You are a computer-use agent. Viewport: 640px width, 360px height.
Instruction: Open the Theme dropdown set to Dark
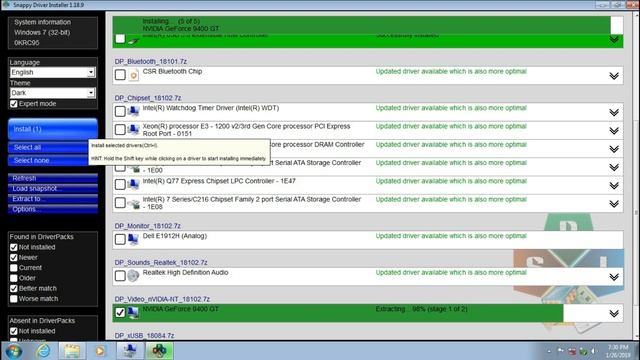tap(53, 93)
